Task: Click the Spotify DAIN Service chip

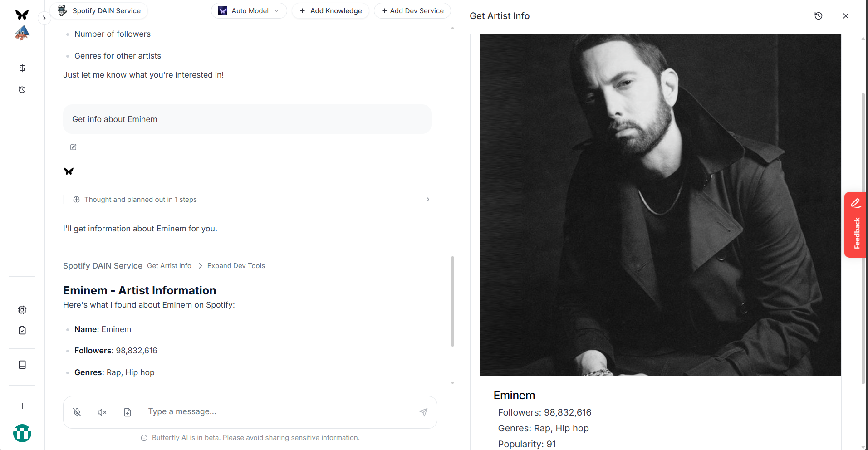Action: click(99, 11)
